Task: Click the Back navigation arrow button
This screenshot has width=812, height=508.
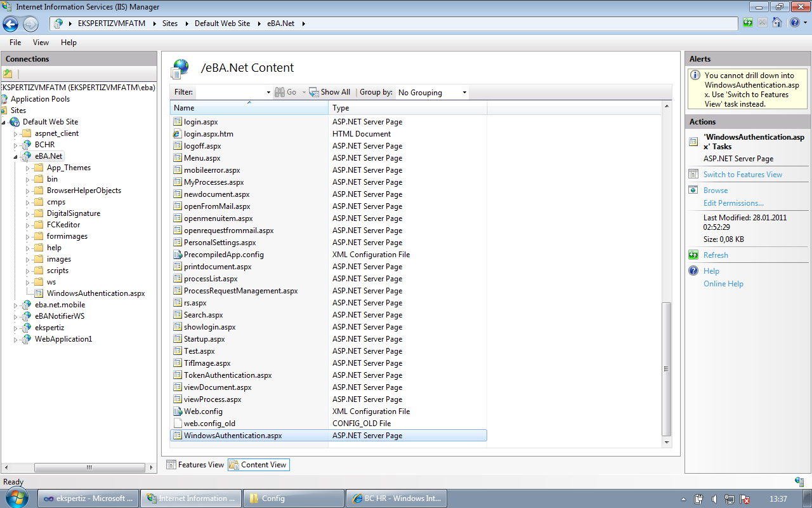Action: pos(11,23)
